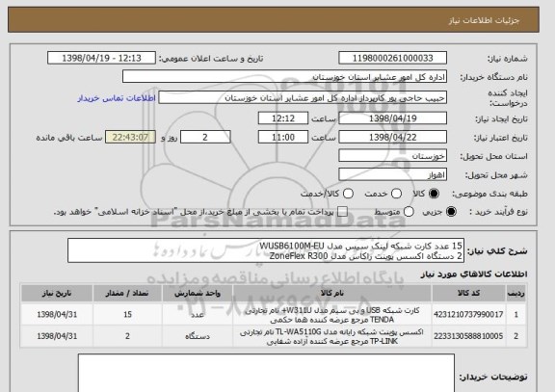
Task: Click the TP-LINK access point item name
Action: 332,336
